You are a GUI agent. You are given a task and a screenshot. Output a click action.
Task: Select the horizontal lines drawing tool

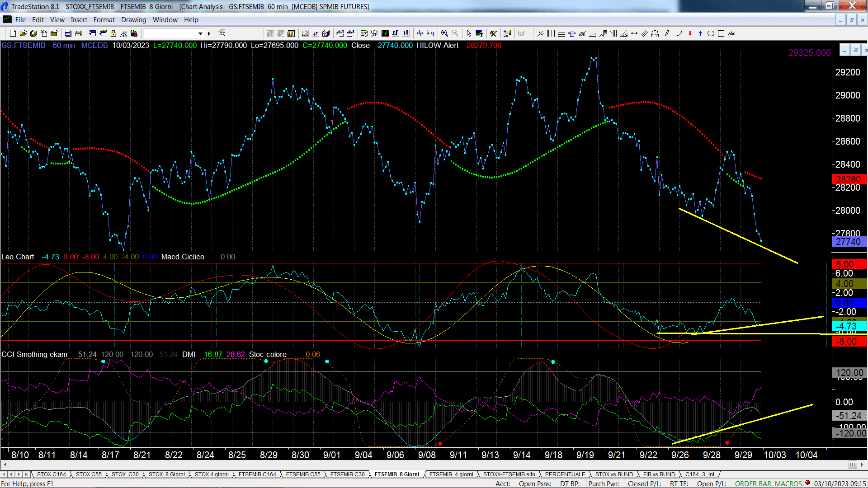(x=561, y=33)
